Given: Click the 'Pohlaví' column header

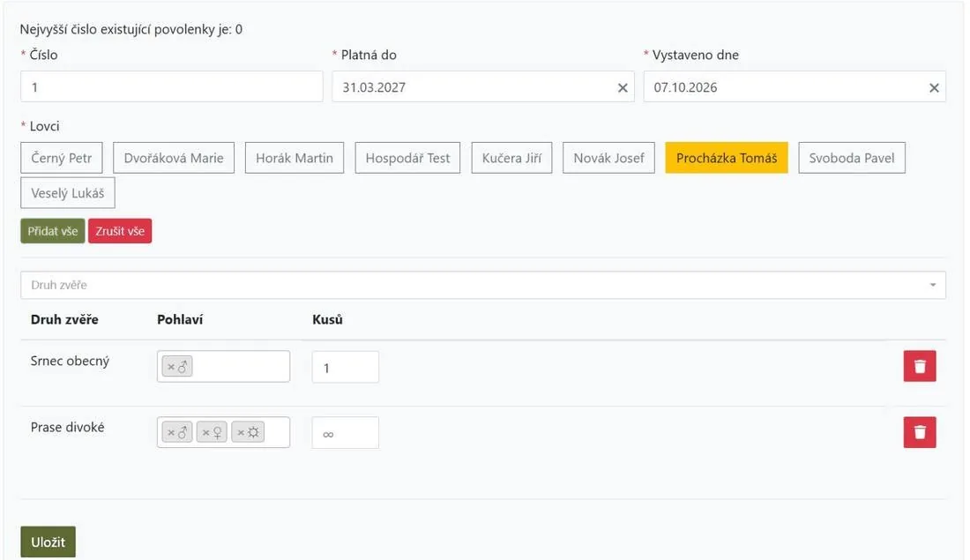Looking at the screenshot, I should tap(180, 320).
